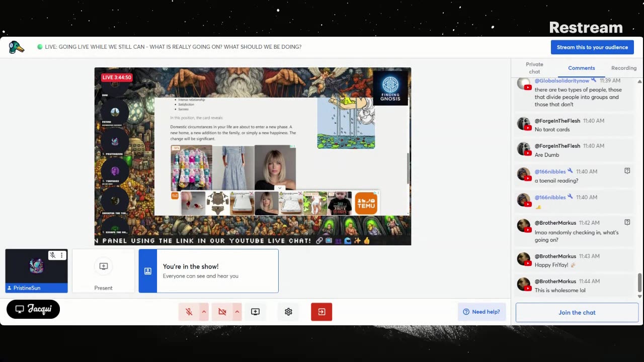
Task: Click ForgeInTheFlesh avatar on 'No tarot cards'
Action: pyautogui.click(x=523, y=124)
